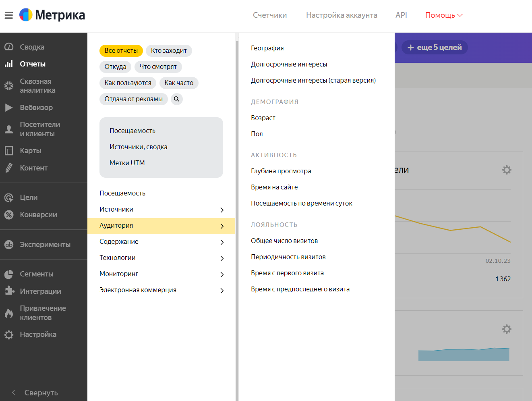
Task: Collapse sidebar using Свернуть arrow
Action: 14,393
